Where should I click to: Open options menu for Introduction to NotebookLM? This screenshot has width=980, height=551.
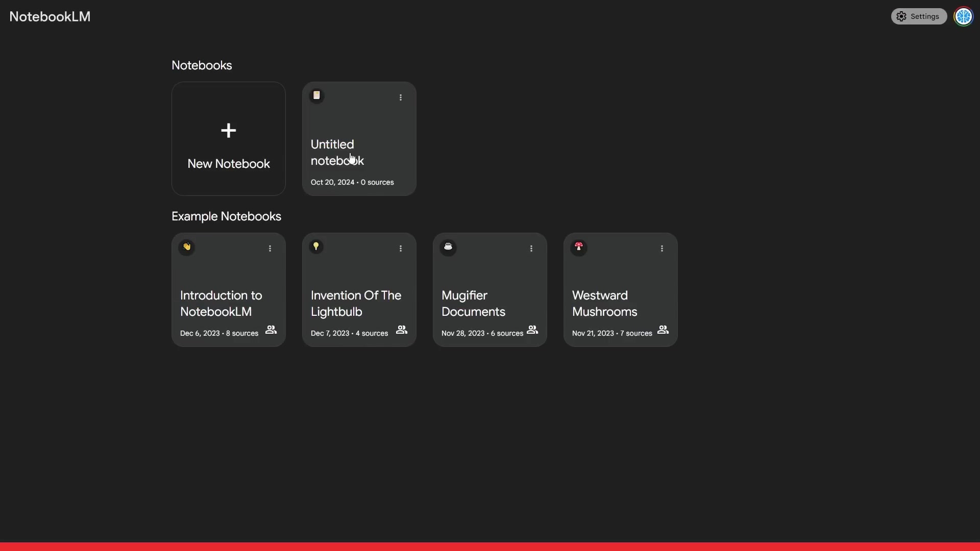270,248
